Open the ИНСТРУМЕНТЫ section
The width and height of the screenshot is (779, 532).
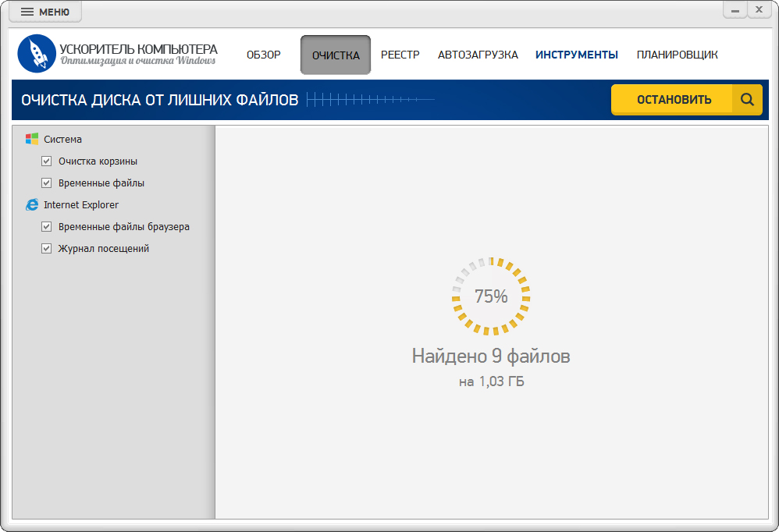pyautogui.click(x=576, y=55)
